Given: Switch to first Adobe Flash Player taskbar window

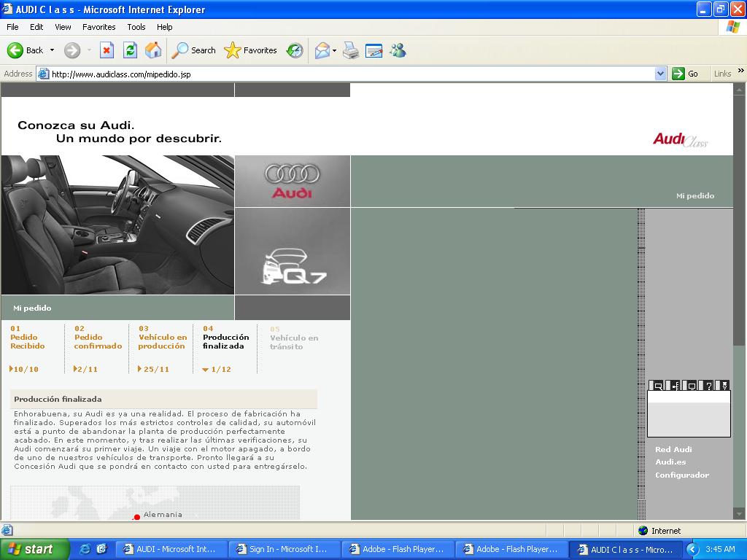Looking at the screenshot, I should click(x=398, y=549).
